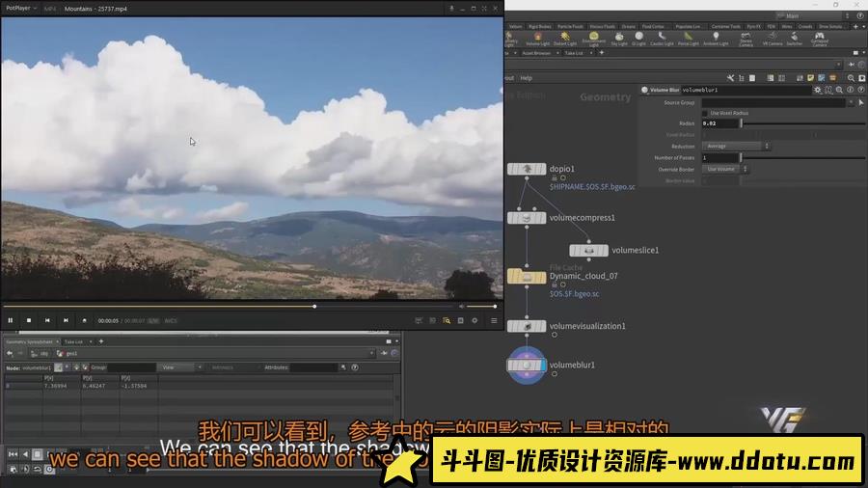Edit the volumeblur1 node name field

coord(746,90)
